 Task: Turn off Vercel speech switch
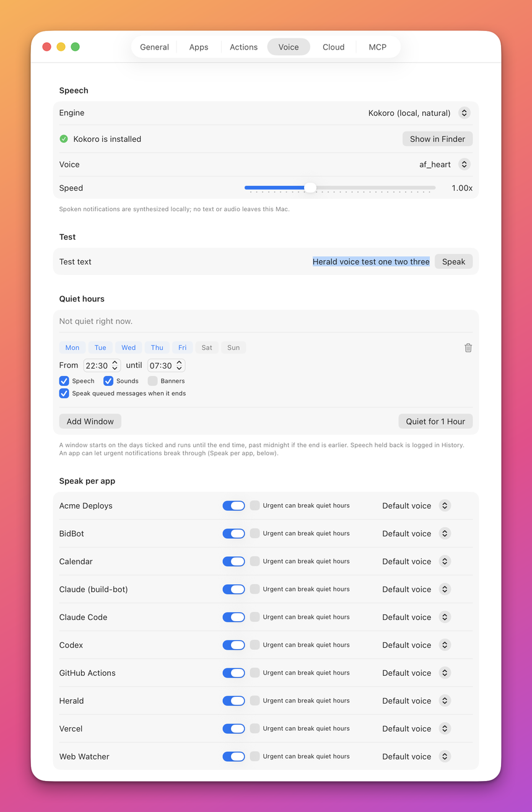click(x=234, y=728)
